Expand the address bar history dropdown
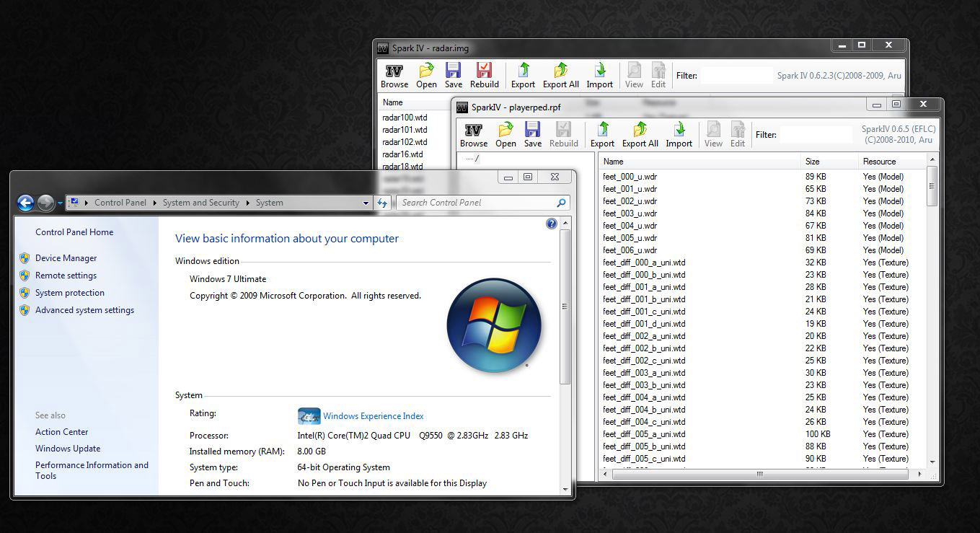Viewport: 980px width, 533px height. click(x=366, y=203)
